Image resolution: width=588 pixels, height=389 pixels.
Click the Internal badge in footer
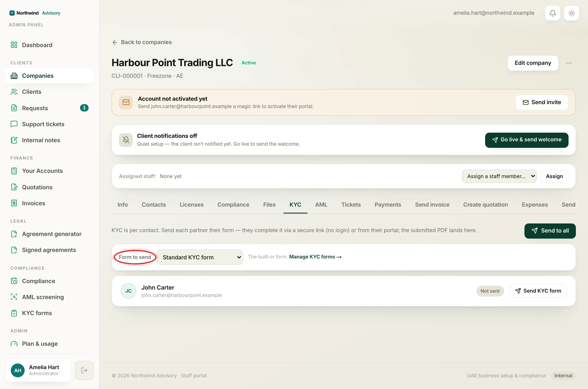point(563,376)
